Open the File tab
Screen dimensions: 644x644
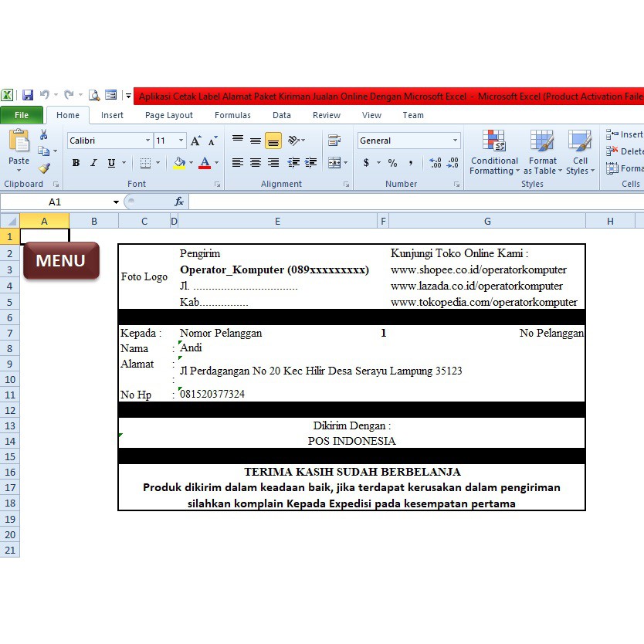22,115
